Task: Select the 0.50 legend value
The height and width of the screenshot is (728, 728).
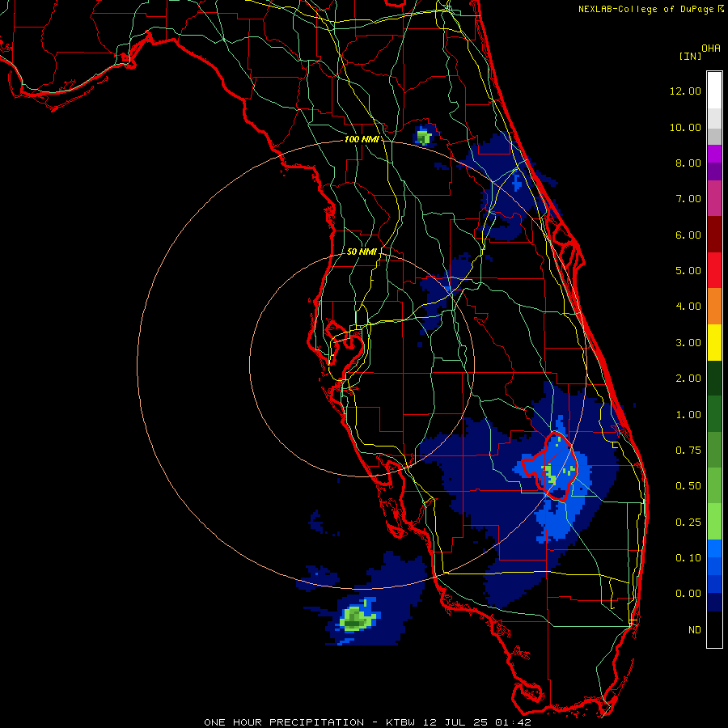Action: (688, 486)
